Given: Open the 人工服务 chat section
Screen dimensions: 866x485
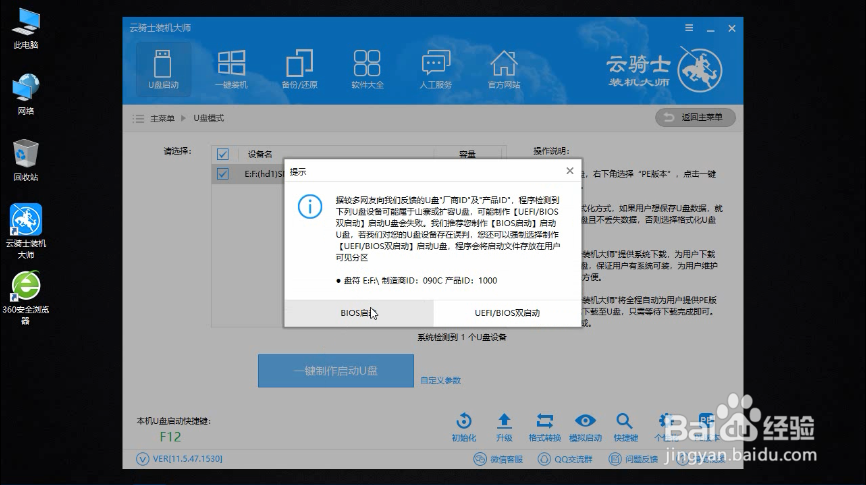Looking at the screenshot, I should [x=436, y=69].
